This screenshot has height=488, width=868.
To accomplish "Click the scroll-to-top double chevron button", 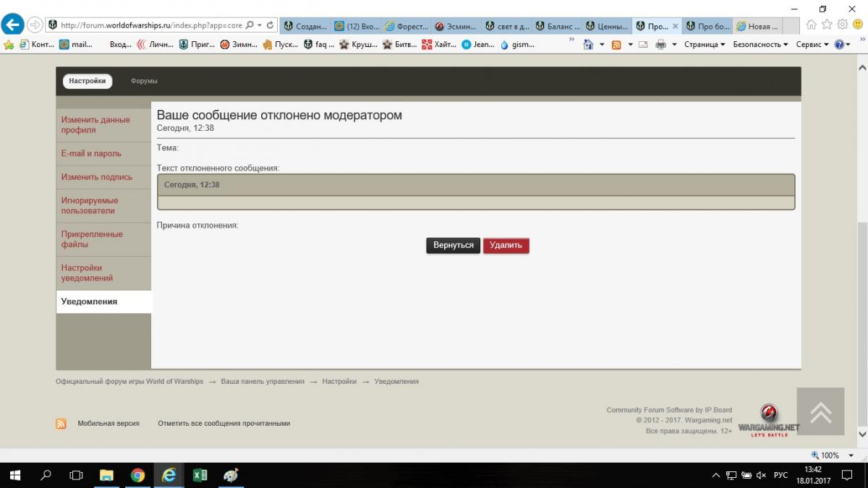I will pyautogui.click(x=820, y=411).
